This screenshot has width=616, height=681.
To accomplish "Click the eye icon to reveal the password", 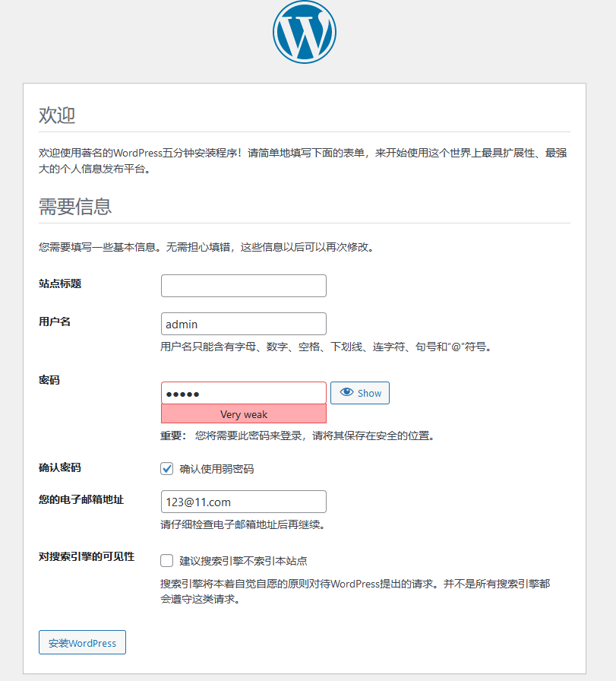I will click(x=346, y=393).
